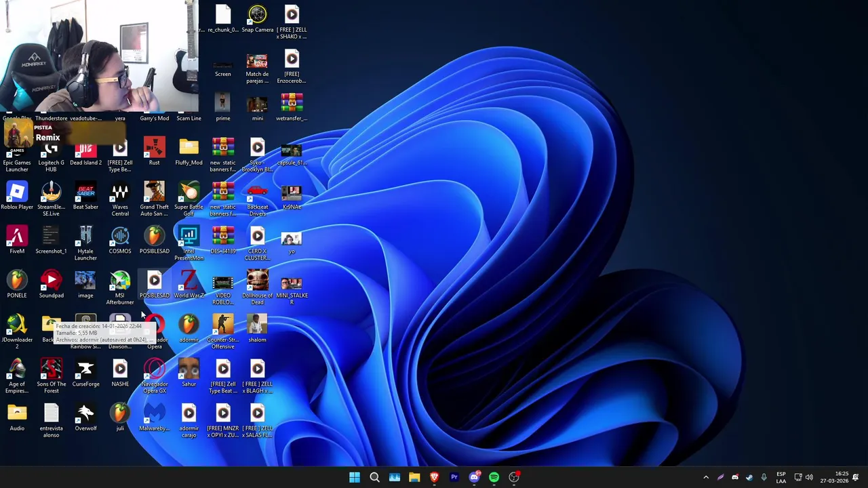Screen dimensions: 868x488
Task: Select the juli FL Studio project
Action: click(120, 418)
